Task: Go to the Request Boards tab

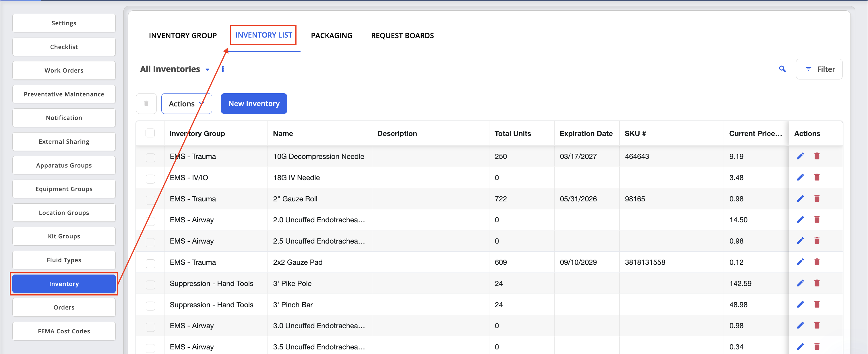Action: 402,35
